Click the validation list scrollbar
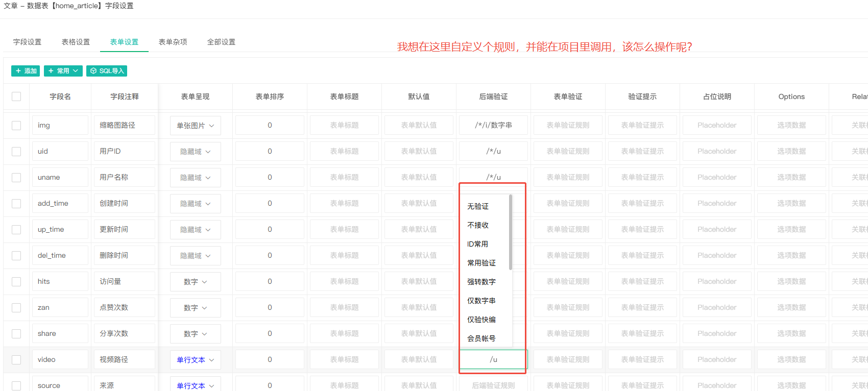This screenshot has height=391, width=868. tap(510, 232)
